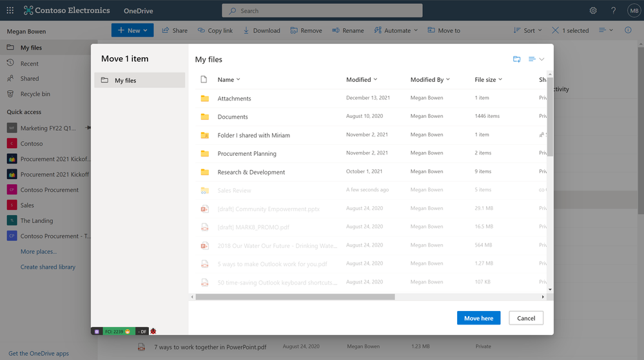644x360 pixels.
Task: Open the settings gear icon
Action: 593,11
